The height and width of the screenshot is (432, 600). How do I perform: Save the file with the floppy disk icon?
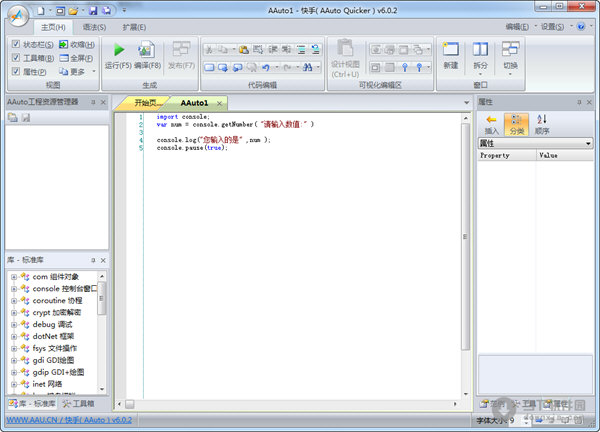coord(93,10)
